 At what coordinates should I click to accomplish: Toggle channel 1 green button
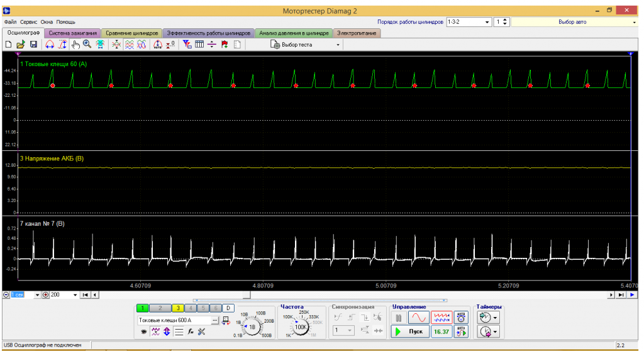coord(142,308)
